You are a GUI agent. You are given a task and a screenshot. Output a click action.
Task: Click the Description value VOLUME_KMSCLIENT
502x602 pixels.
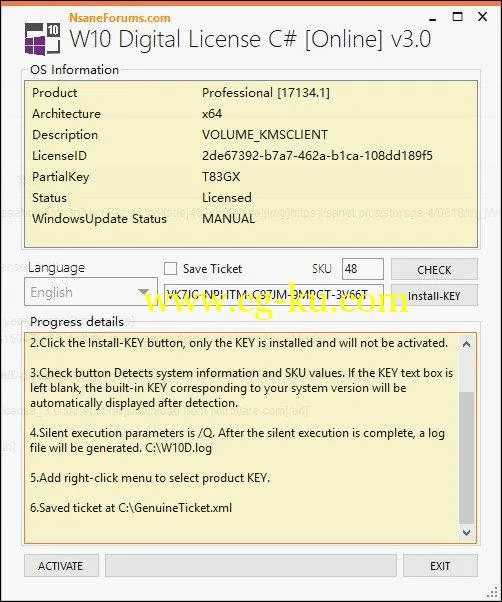265,135
